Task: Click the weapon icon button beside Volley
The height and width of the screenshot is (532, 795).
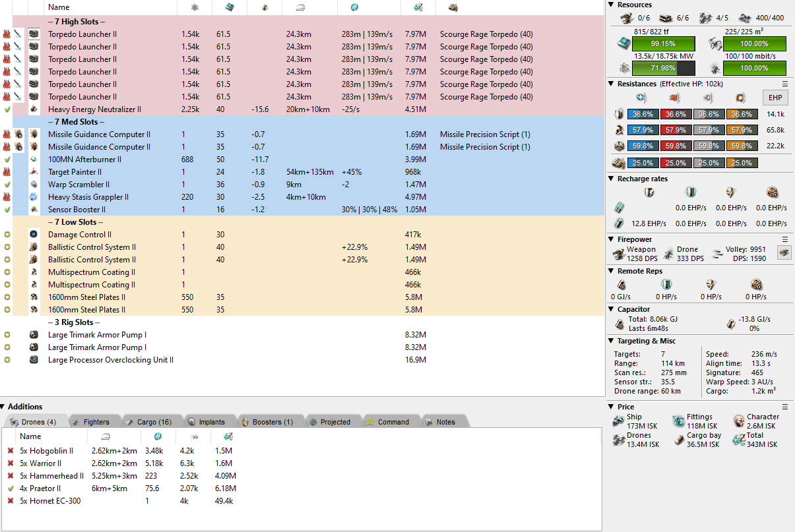Action: (x=784, y=252)
